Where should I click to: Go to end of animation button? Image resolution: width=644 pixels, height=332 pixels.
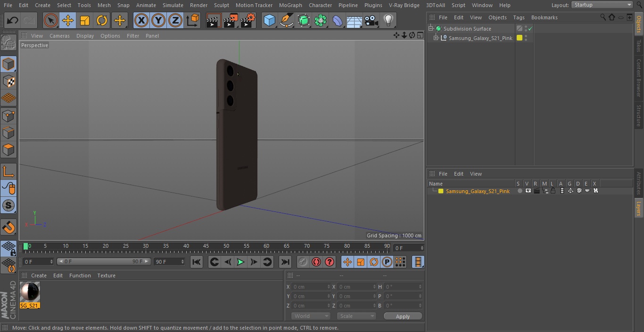tap(285, 262)
